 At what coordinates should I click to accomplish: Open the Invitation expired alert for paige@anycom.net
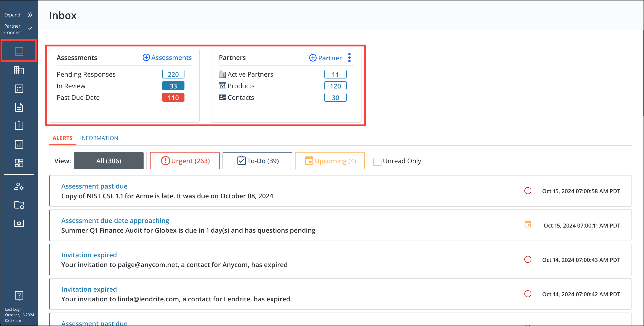coord(89,255)
